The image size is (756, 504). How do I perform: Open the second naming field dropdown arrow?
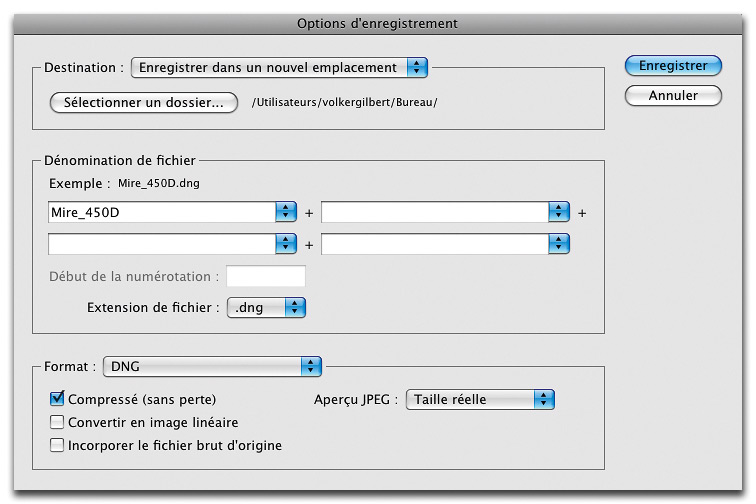(559, 212)
